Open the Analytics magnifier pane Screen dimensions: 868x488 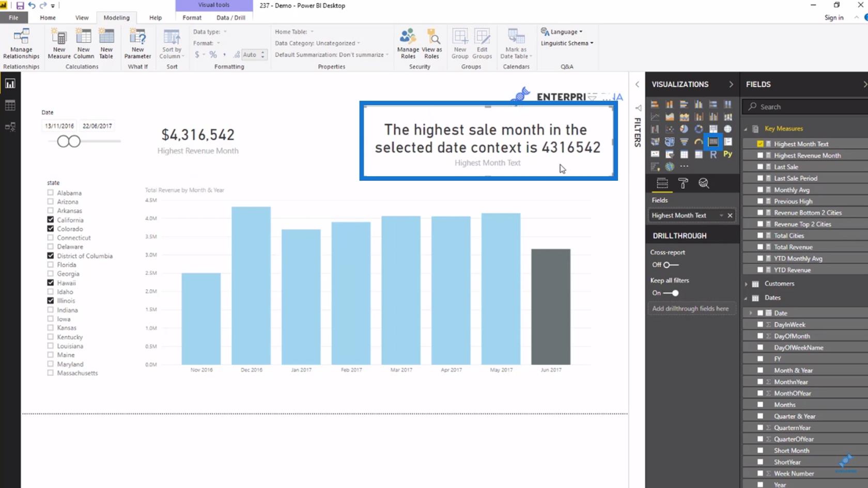coord(704,183)
